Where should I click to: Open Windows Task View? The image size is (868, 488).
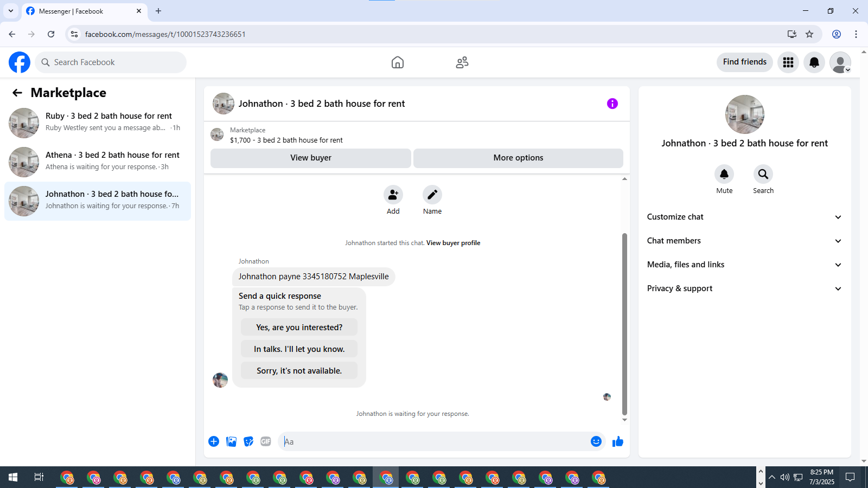[x=39, y=477]
